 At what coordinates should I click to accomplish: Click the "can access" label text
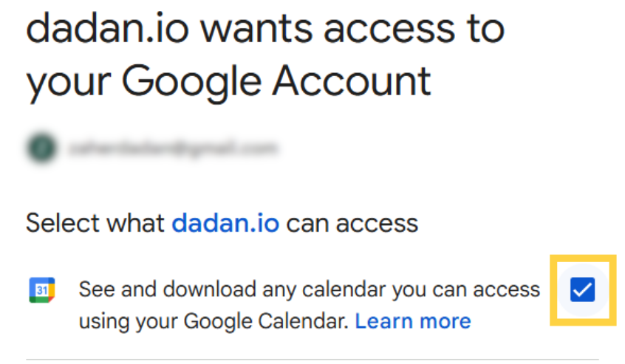(352, 222)
